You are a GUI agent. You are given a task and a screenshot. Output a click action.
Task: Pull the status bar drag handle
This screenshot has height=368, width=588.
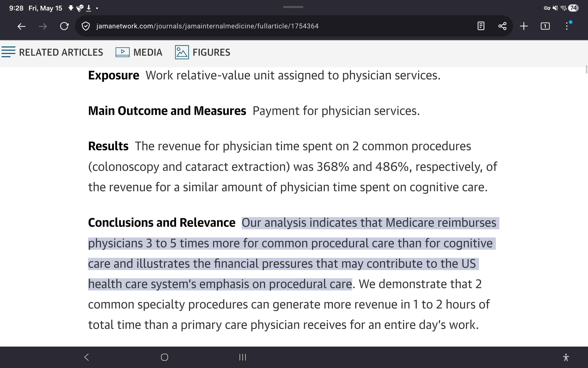coord(293,7)
